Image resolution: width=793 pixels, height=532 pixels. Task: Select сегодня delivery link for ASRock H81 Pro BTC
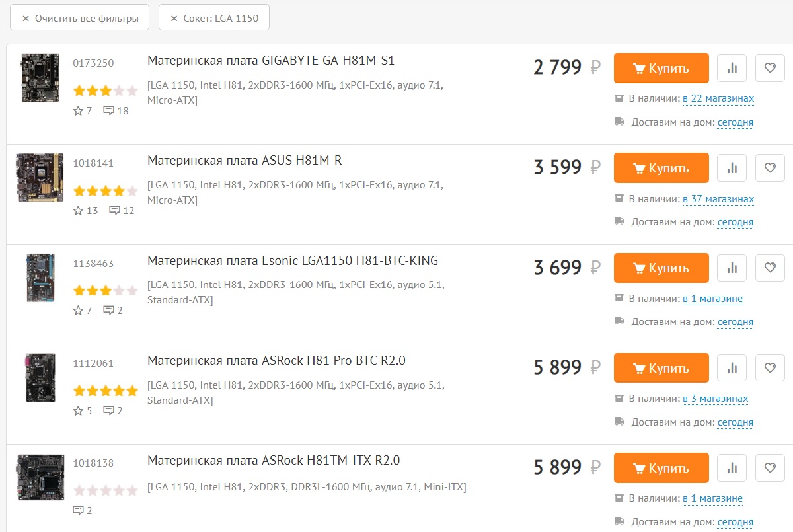(736, 422)
